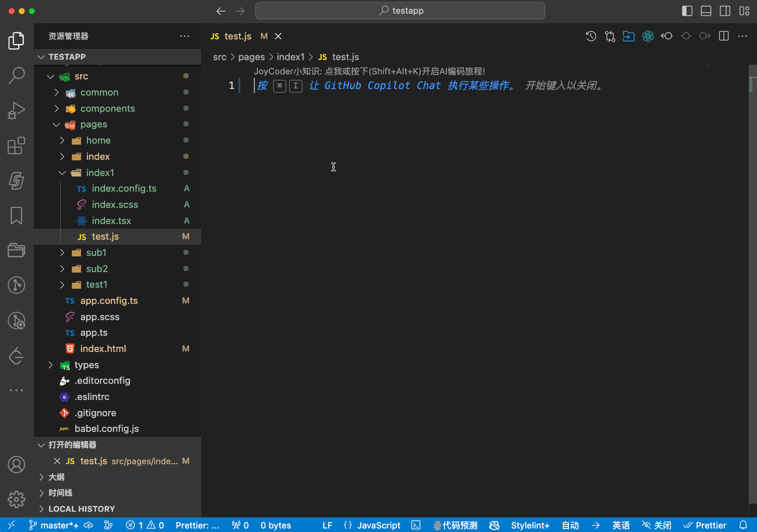Open the Bookmarks view in activity bar
The width and height of the screenshot is (757, 532).
tap(16, 215)
